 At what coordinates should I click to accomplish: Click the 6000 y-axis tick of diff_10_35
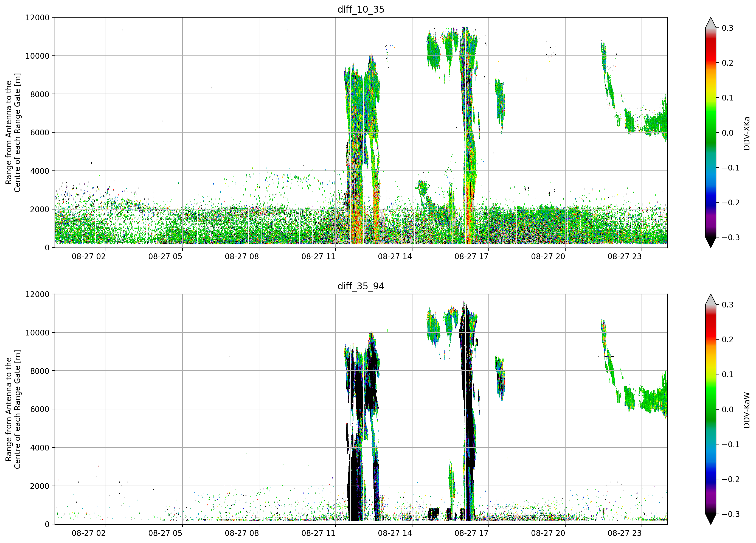[40, 133]
